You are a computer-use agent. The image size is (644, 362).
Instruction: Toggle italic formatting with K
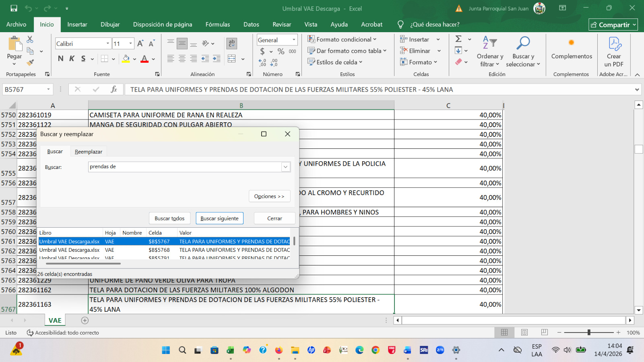72,59
